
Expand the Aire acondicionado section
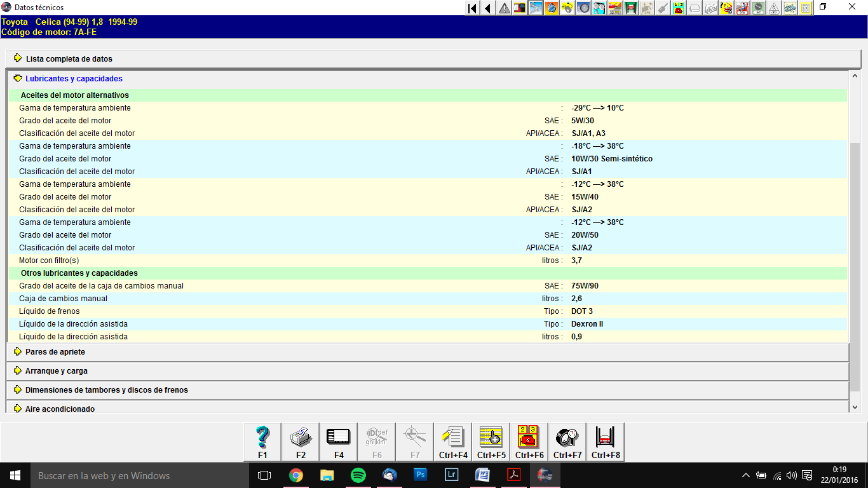click(428, 408)
